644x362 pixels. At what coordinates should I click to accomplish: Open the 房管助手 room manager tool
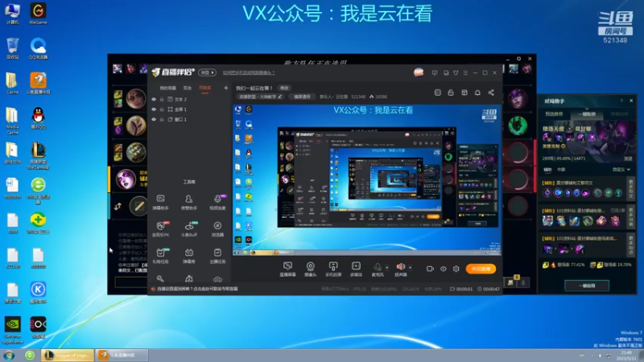(189, 202)
